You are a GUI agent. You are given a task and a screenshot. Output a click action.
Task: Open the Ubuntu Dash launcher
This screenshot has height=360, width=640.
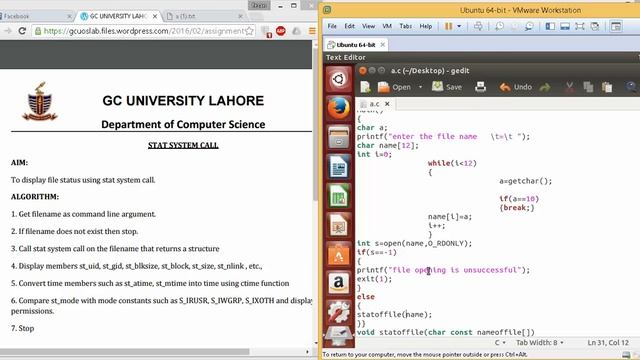(x=338, y=79)
